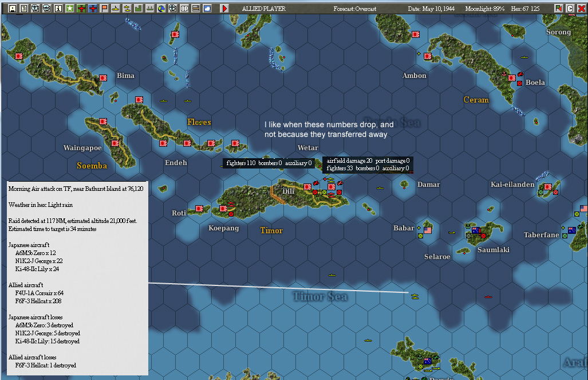Viewport: 588px width, 380px height.
Task: Click the 'Moonlight: 89%' status text
Action: [x=484, y=9]
